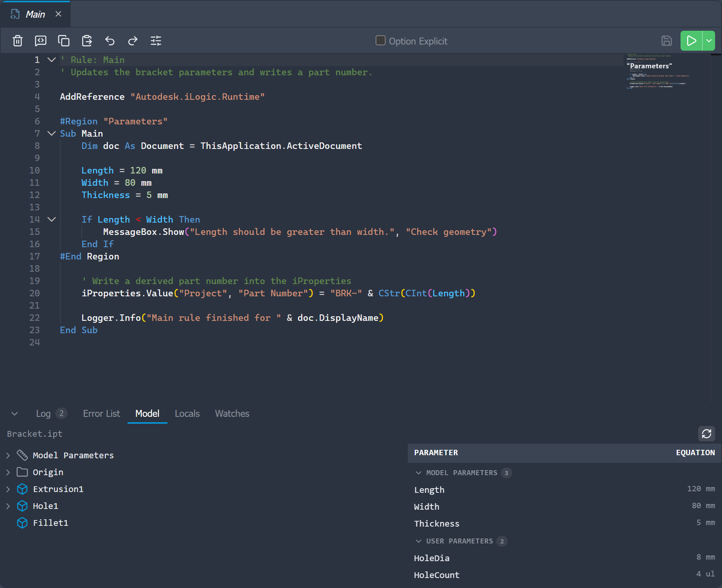
Task: Save the rule with floppy icon
Action: (667, 41)
